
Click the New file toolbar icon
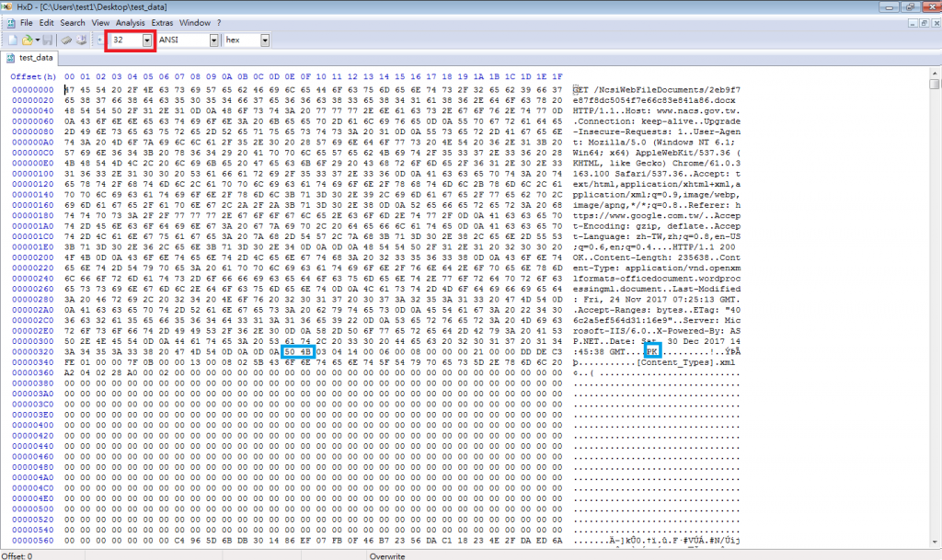coord(13,40)
